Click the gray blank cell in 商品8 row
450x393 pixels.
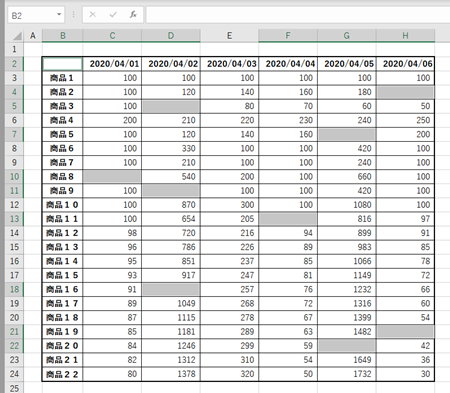[x=112, y=176]
